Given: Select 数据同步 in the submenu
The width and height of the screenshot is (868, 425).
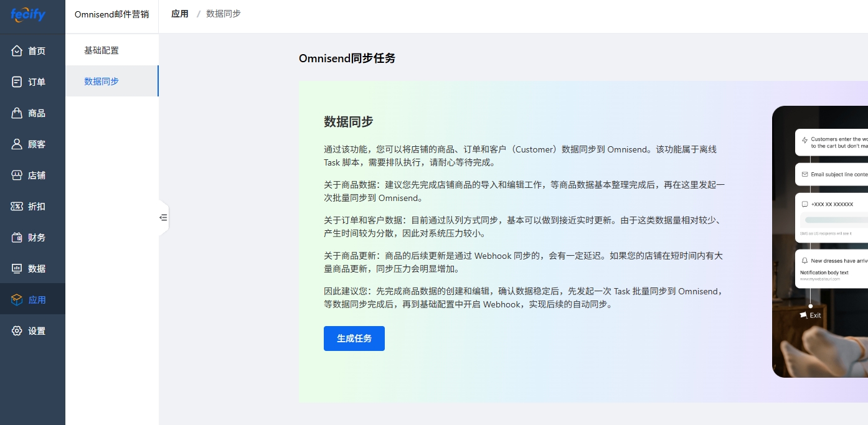Looking at the screenshot, I should pyautogui.click(x=101, y=82).
